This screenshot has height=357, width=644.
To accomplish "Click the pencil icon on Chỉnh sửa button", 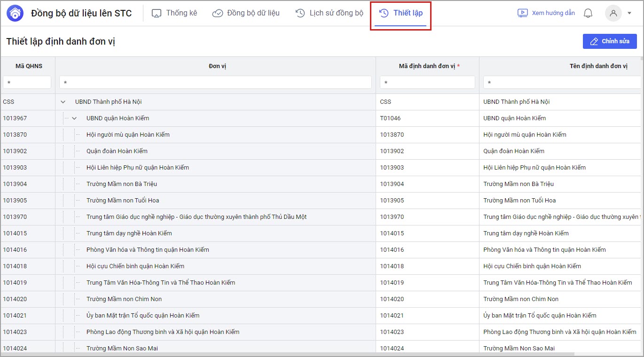I will tap(594, 41).
